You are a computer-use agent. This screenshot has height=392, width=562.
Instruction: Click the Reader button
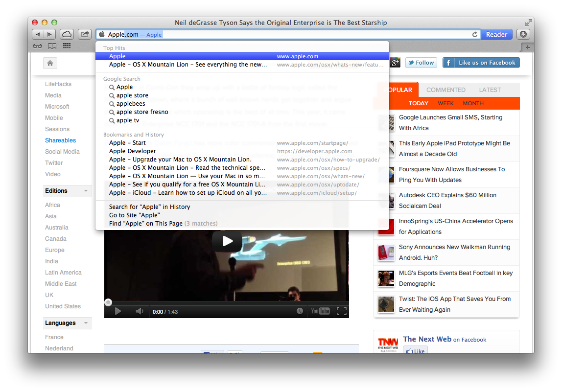tap(496, 34)
